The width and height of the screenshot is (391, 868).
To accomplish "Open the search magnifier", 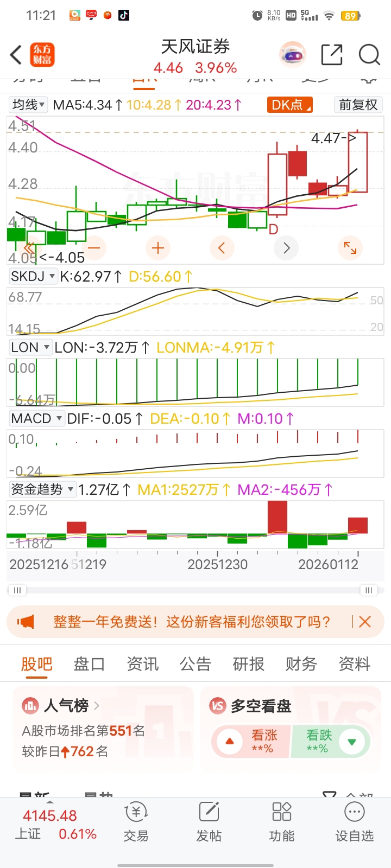I will click(369, 55).
